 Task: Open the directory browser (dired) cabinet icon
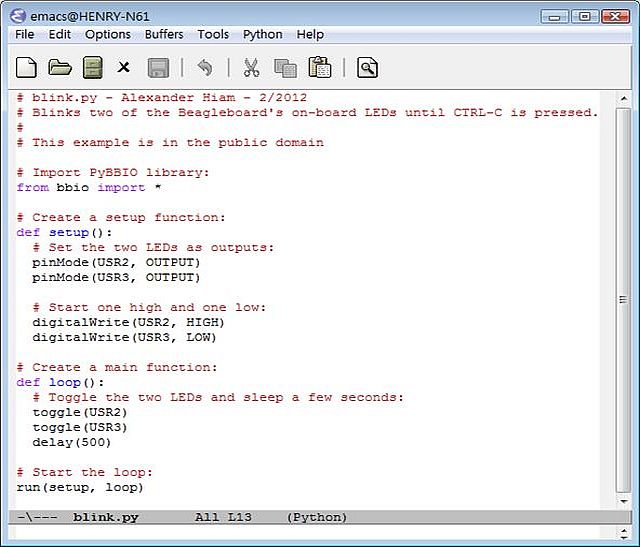[93, 67]
